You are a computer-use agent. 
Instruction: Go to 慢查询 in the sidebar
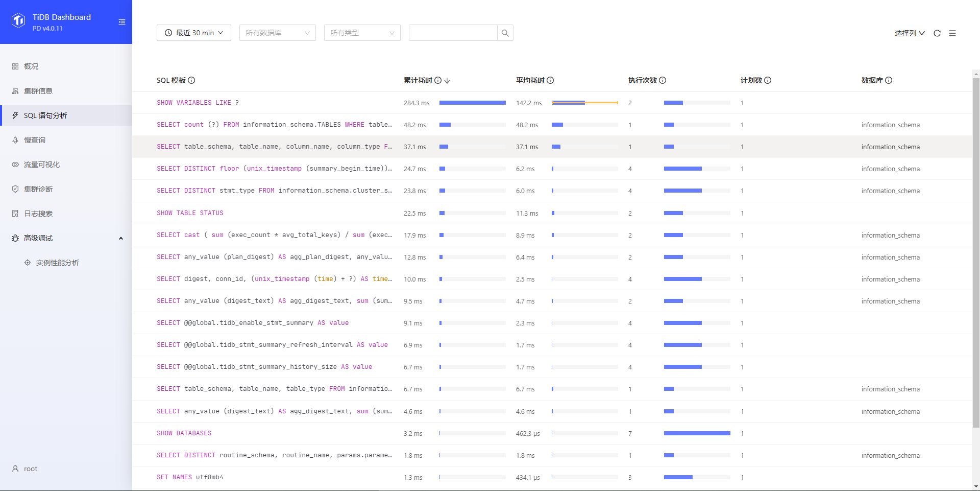[35, 140]
